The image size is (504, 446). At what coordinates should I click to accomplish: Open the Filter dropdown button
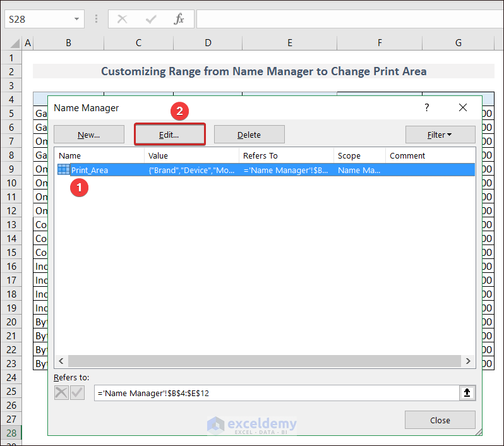(x=440, y=135)
